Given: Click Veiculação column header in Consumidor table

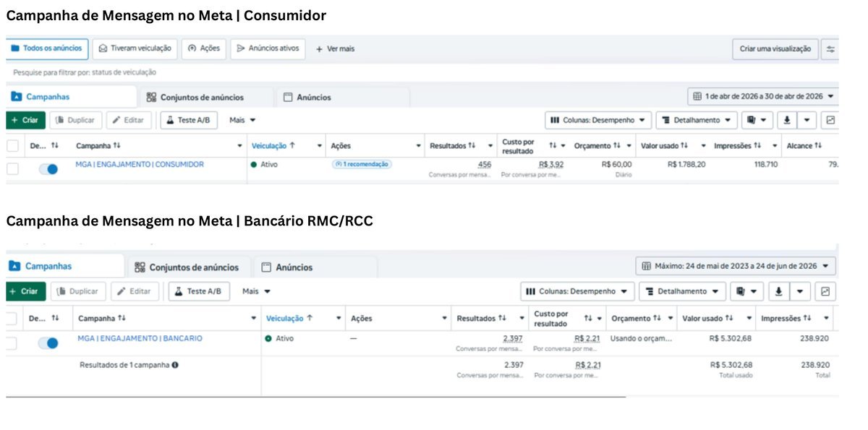Looking at the screenshot, I should (273, 146).
